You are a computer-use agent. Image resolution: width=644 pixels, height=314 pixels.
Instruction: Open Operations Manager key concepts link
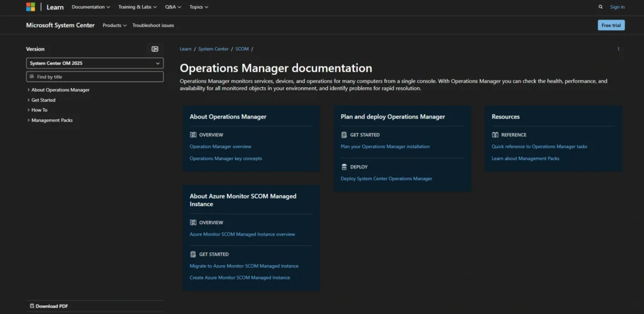(x=226, y=158)
